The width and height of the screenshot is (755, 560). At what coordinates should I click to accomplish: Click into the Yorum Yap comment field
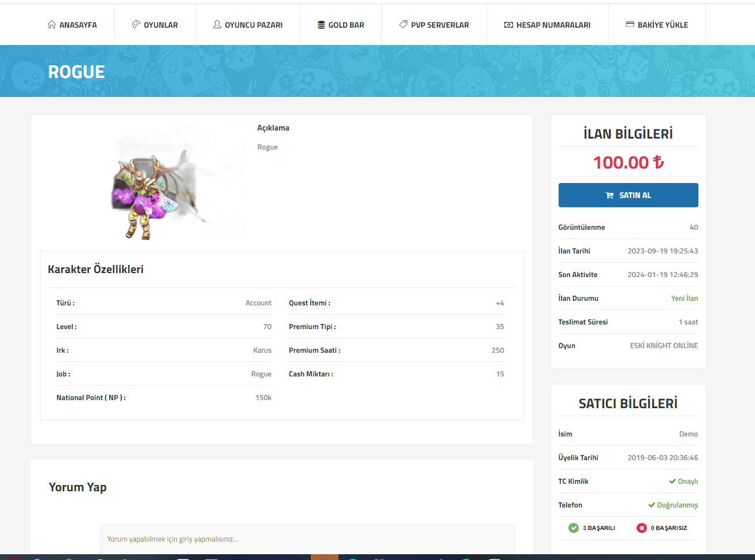click(x=307, y=539)
